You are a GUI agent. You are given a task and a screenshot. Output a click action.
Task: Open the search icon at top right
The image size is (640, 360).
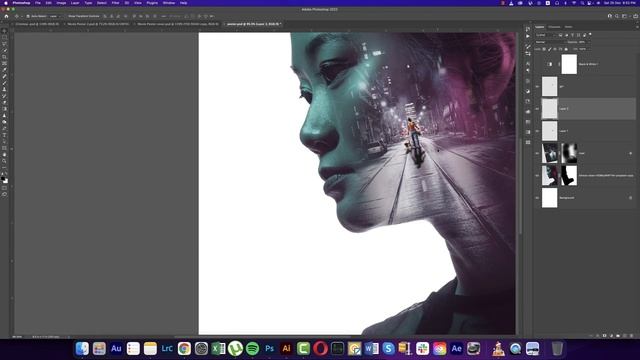617,16
